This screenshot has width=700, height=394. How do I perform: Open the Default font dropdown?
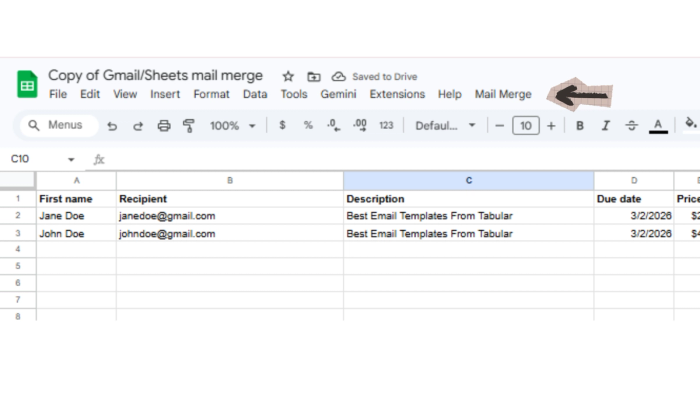click(445, 126)
